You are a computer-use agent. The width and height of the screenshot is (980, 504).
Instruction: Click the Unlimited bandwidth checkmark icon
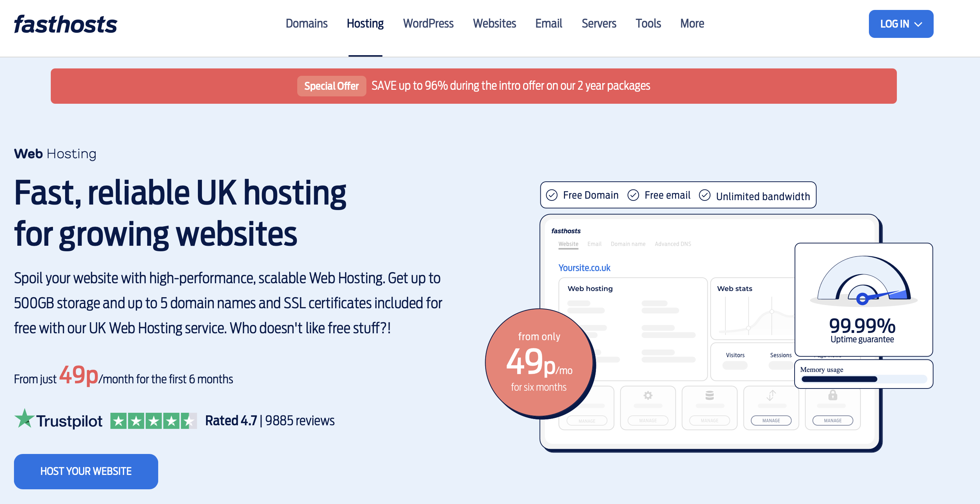704,195
